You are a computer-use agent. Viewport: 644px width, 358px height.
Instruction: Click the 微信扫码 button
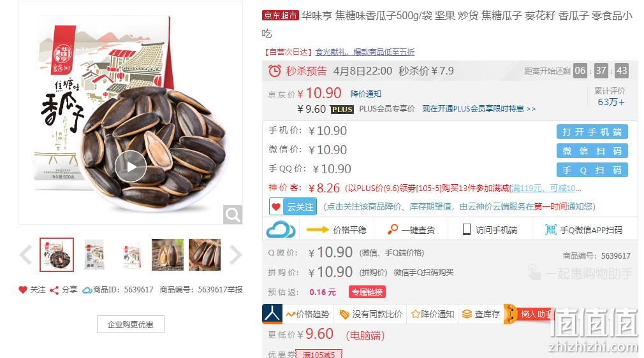point(592,151)
